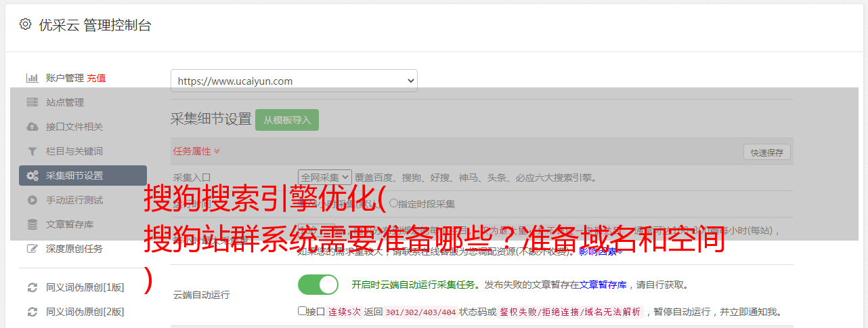Open 栏目与关键词 in the sidebar
The width and height of the screenshot is (868, 328).
tap(74, 151)
